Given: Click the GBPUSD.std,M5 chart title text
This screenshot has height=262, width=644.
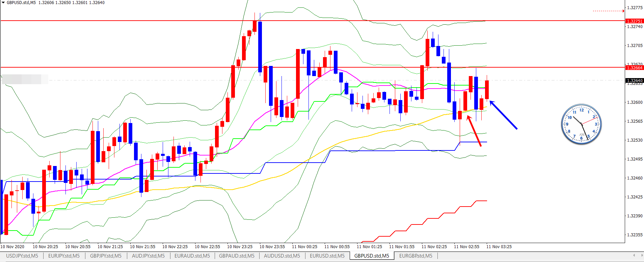Looking at the screenshot, I should 21,3.
